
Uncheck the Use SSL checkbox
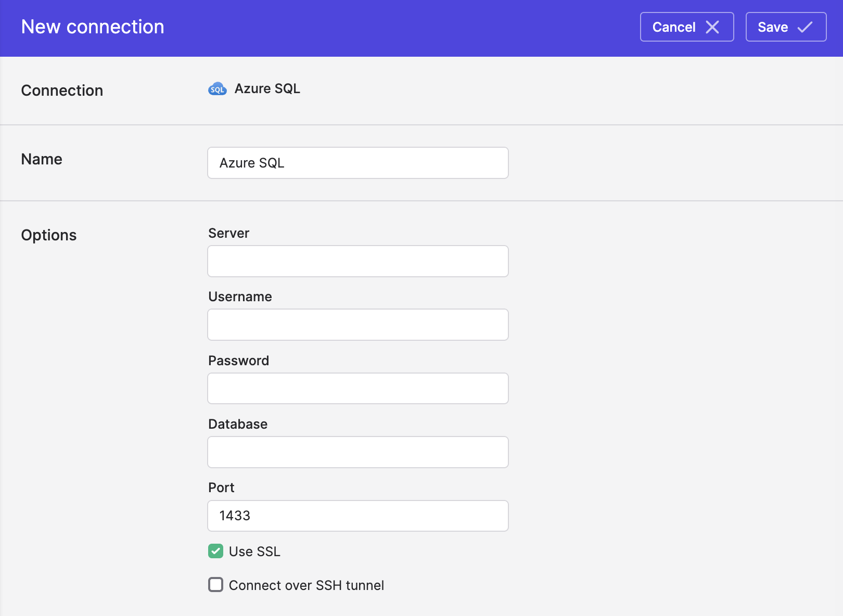[215, 551]
